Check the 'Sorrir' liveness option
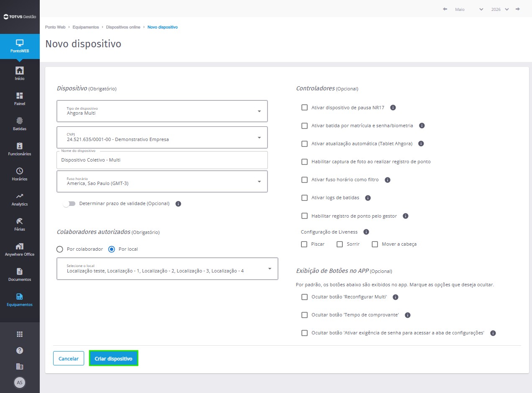 tap(340, 244)
